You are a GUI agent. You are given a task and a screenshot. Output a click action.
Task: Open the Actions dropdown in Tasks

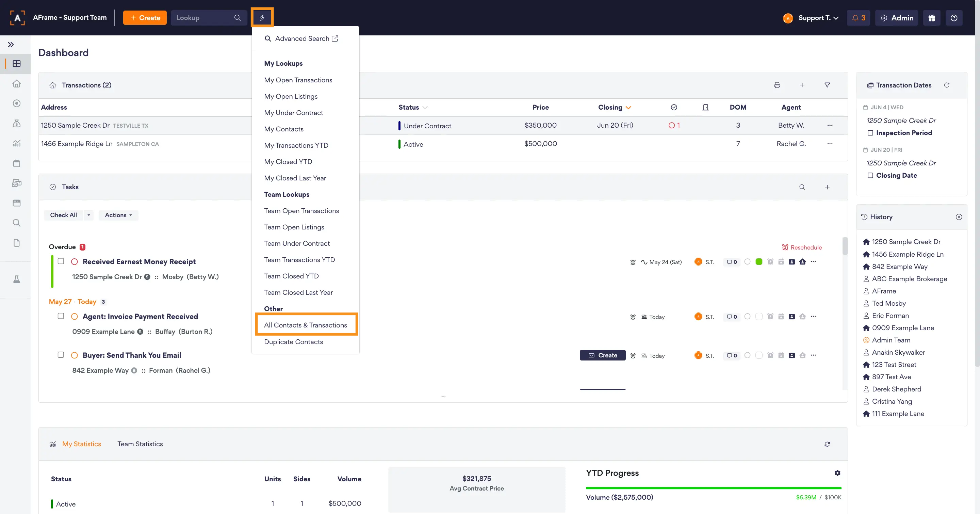click(118, 215)
